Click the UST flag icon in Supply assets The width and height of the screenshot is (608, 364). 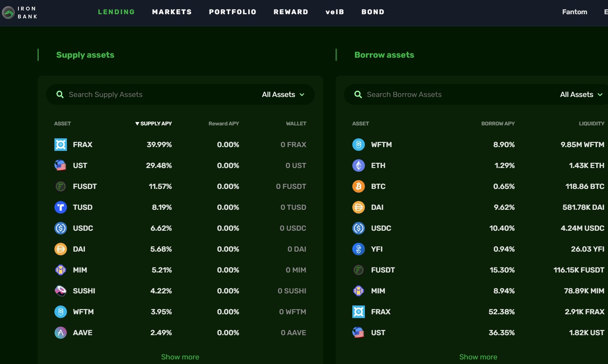(x=61, y=165)
